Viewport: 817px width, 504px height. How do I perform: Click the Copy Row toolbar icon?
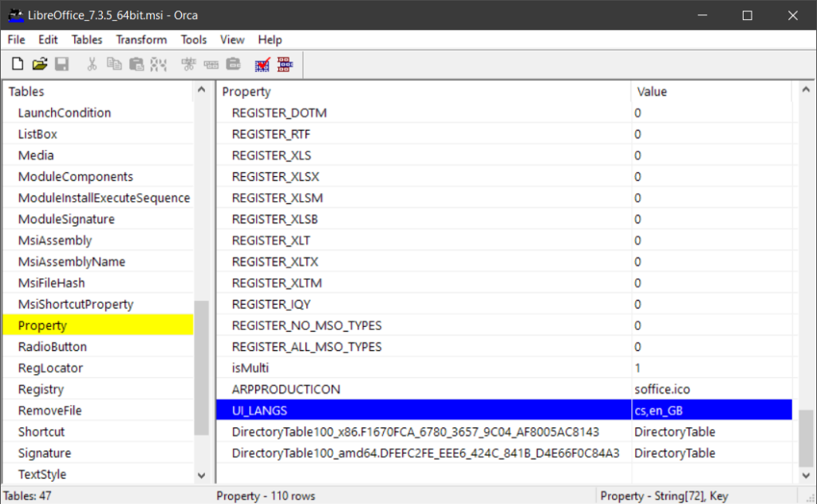click(x=211, y=64)
